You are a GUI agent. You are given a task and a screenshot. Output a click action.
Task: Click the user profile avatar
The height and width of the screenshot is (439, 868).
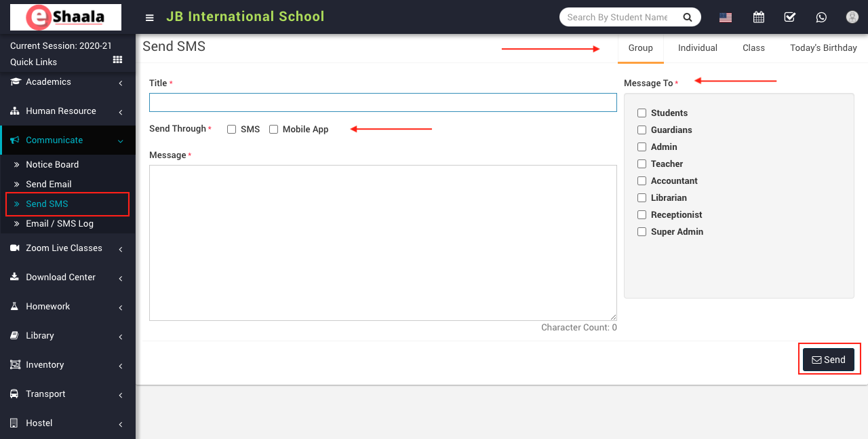852,18
